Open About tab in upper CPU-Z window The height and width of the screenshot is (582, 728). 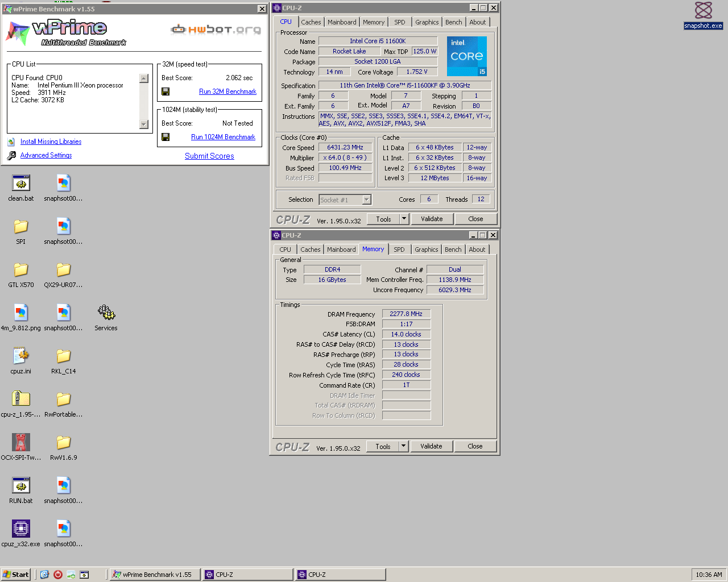(x=478, y=22)
